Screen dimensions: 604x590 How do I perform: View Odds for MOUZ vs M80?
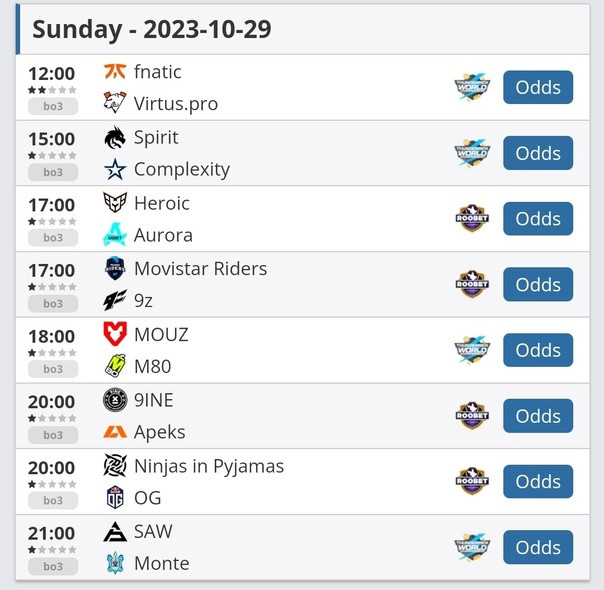tap(538, 350)
